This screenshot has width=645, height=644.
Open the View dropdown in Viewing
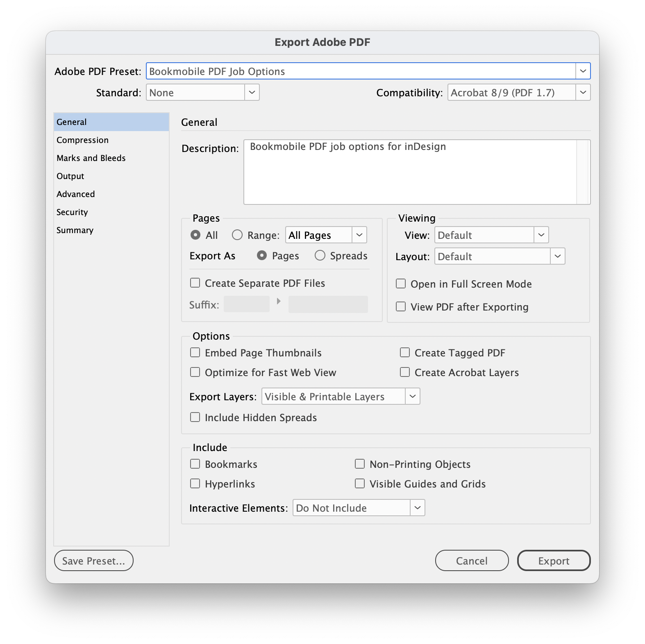coord(491,235)
